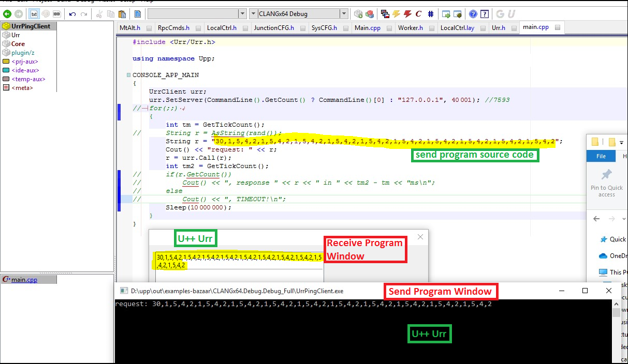The height and width of the screenshot is (364, 628).
Task: Open the CLANGx64 Debug build method dropdown
Action: coord(344,14)
